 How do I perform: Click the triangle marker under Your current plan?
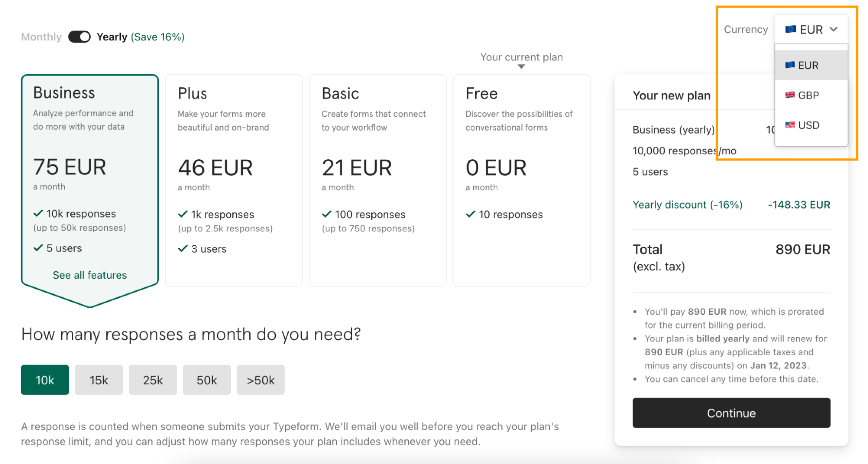click(x=521, y=67)
